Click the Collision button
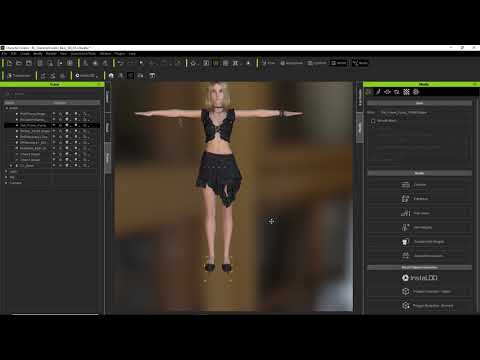 click(x=419, y=199)
